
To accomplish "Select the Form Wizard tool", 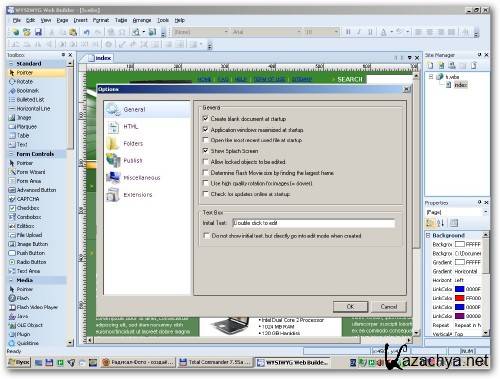I will [x=31, y=172].
